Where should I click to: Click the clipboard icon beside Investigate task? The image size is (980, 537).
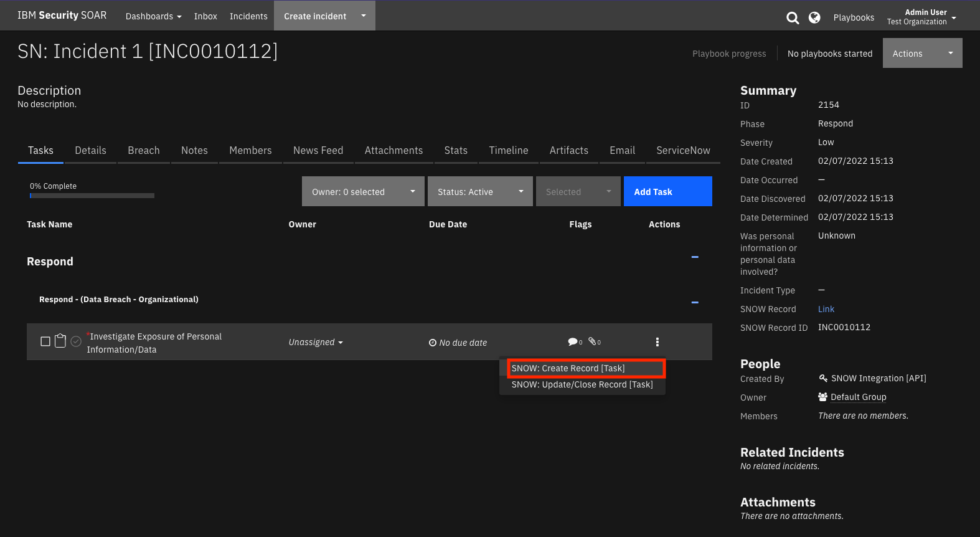pos(60,341)
